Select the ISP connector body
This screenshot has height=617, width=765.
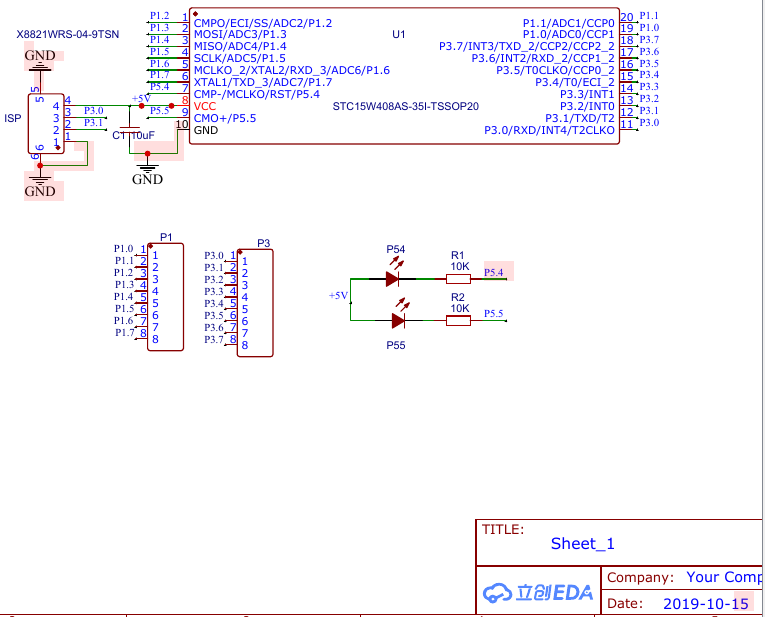46,124
